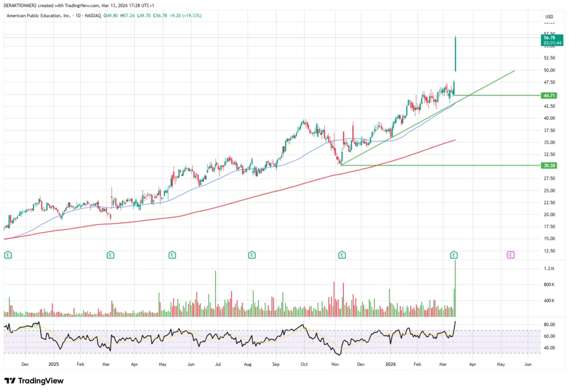Select the earnings marker below November
This screenshot has width=569, height=392.
point(342,255)
